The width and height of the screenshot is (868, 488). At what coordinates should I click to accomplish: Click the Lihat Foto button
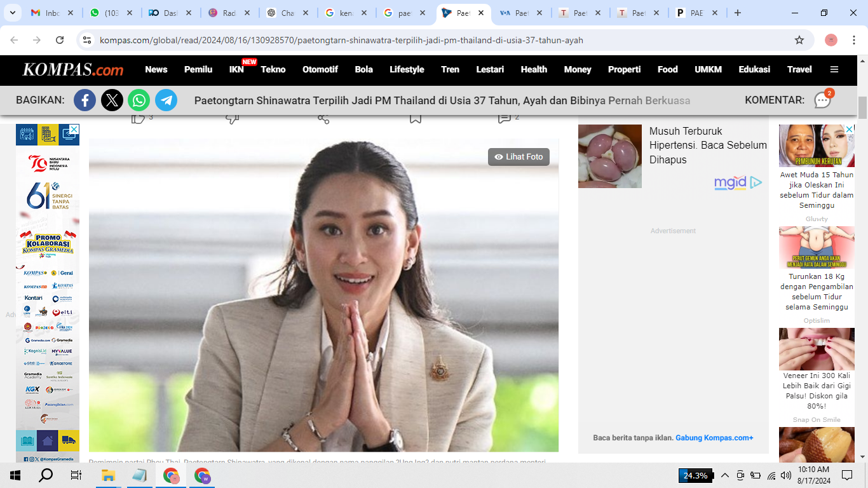[x=519, y=157]
